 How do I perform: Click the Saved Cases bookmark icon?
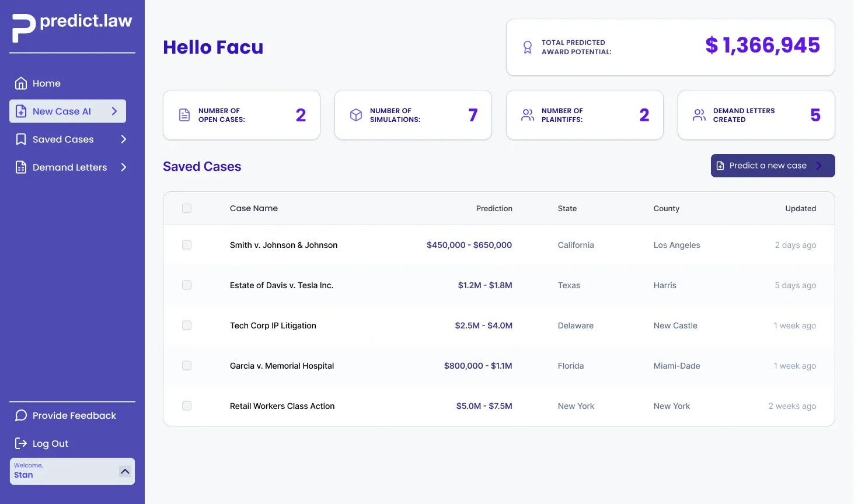click(21, 139)
